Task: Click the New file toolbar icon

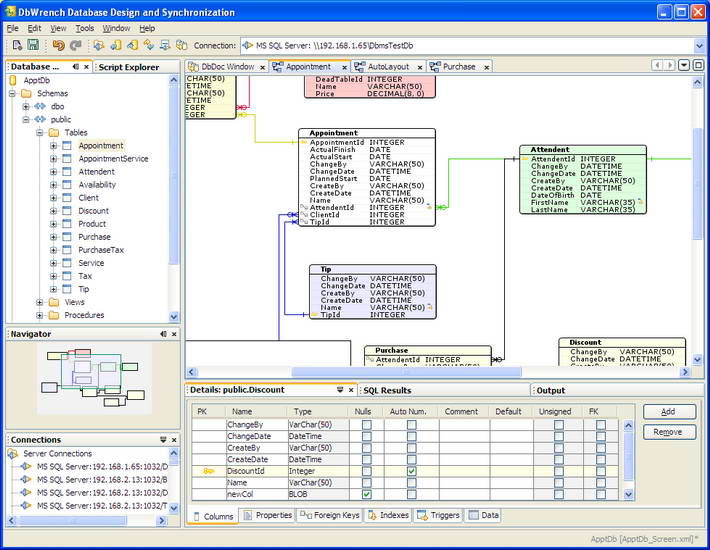Action: coord(17,45)
